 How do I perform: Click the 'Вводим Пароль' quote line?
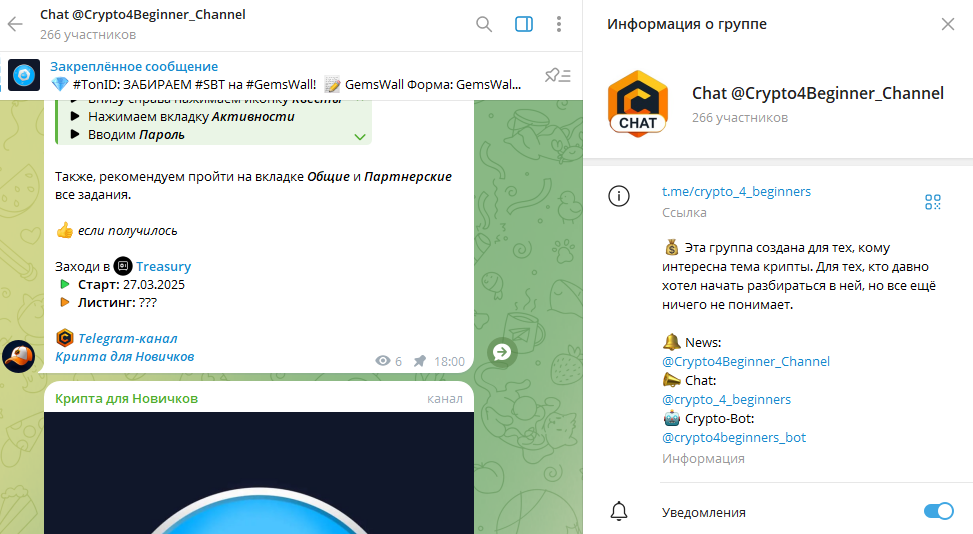click(x=136, y=135)
